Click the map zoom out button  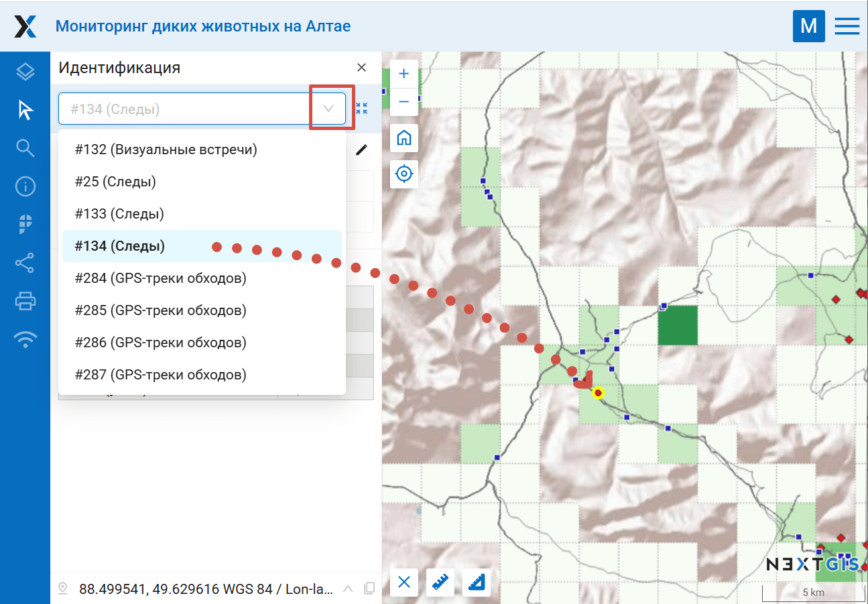tap(404, 102)
